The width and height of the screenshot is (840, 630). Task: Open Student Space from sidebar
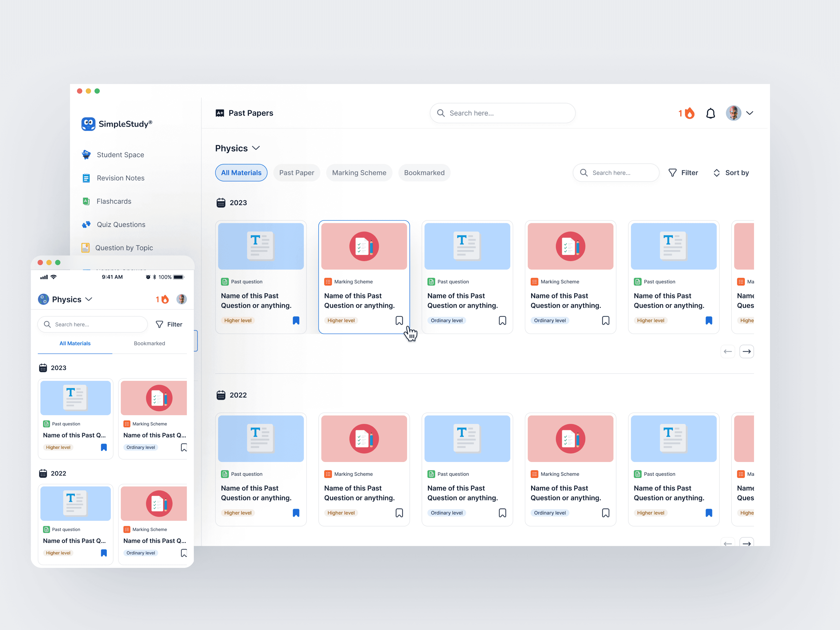[x=120, y=155]
